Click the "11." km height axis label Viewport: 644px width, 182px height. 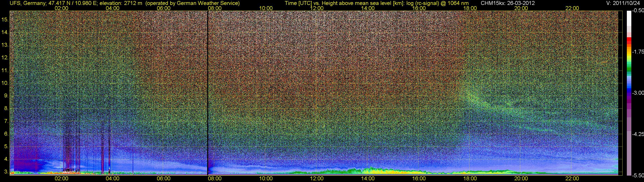click(x=5, y=70)
